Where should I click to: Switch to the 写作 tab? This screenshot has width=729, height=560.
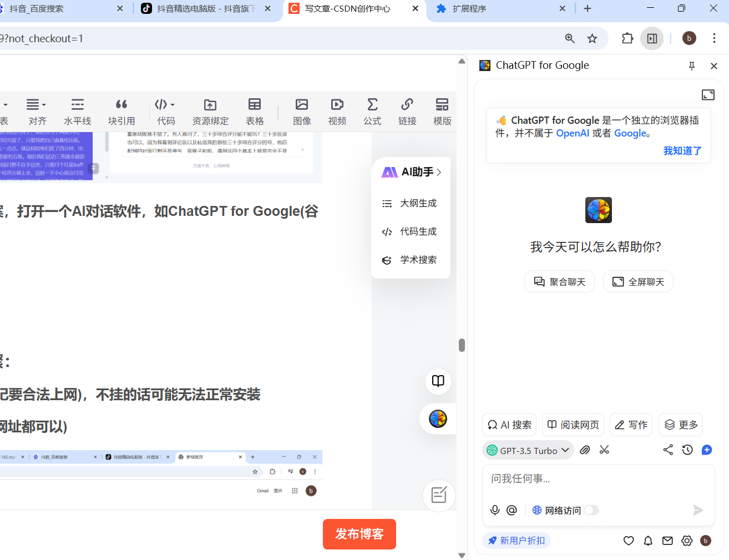click(631, 425)
